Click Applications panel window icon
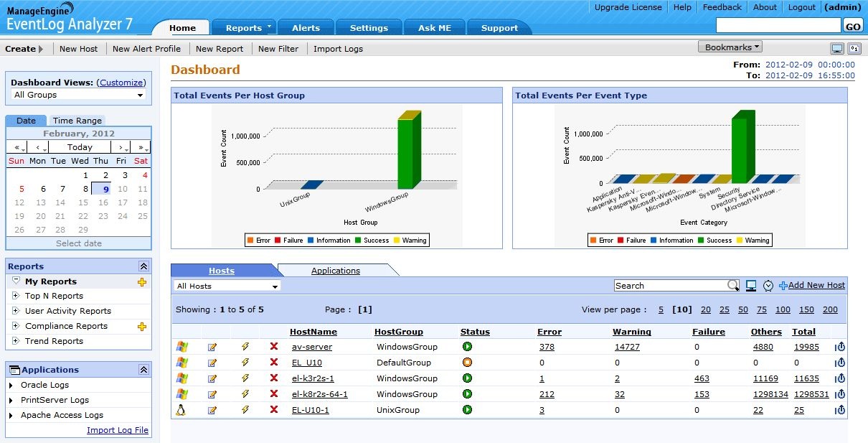This screenshot has height=443, width=868. point(14,370)
